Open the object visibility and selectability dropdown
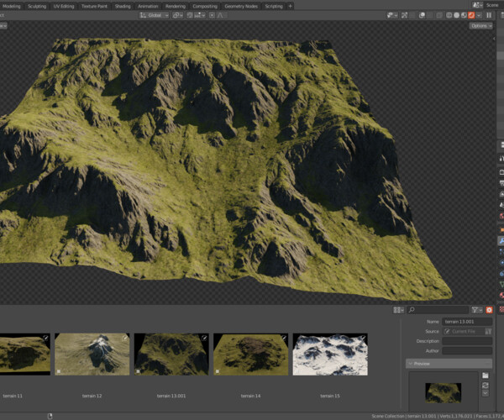 391,15
